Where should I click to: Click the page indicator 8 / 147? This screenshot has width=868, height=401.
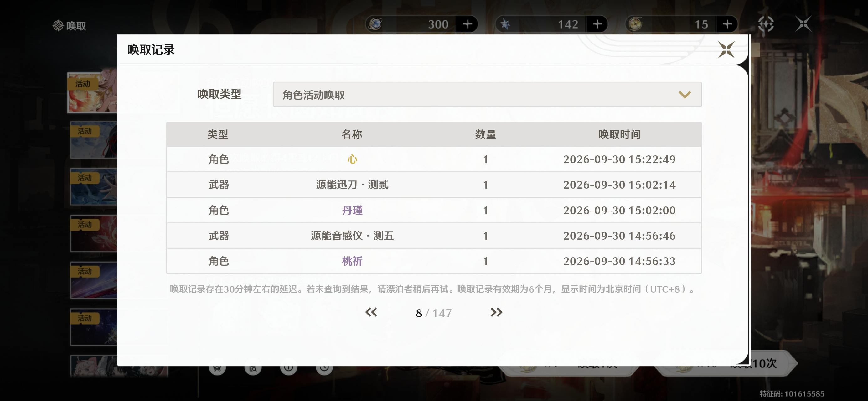click(434, 313)
